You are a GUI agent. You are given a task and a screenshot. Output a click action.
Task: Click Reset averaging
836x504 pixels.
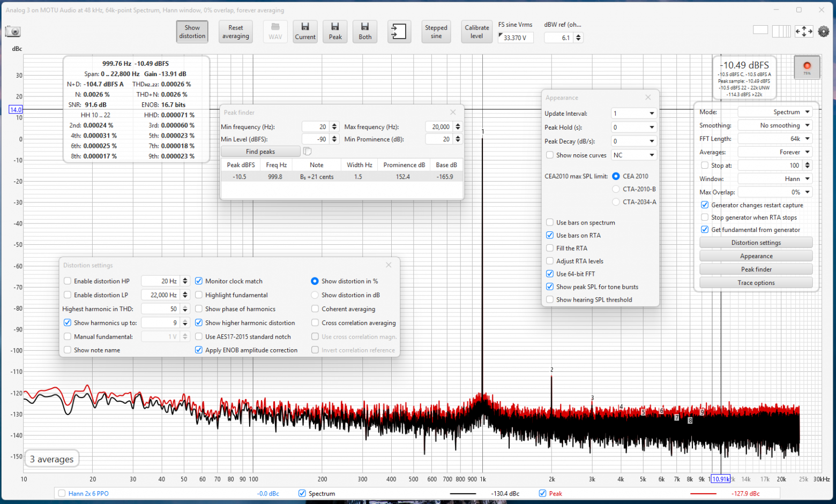pyautogui.click(x=236, y=32)
